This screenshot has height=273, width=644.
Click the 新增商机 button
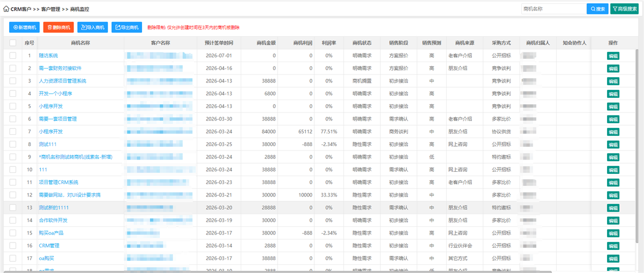24,27
